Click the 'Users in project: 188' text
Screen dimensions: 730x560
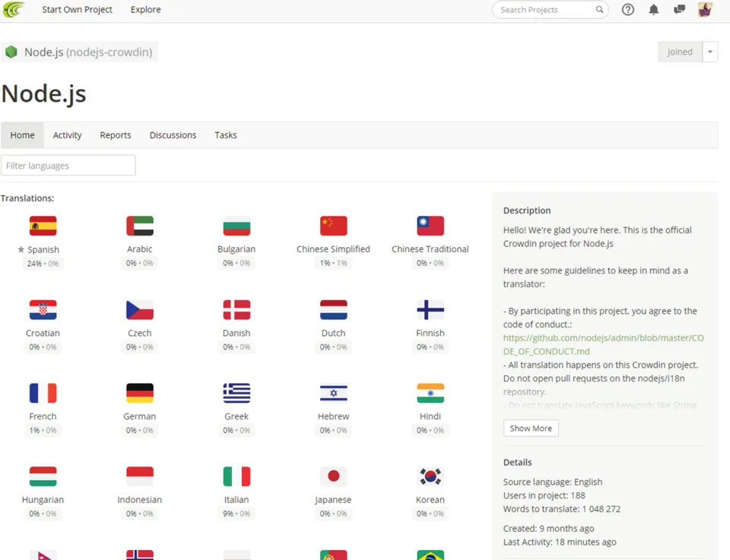[x=544, y=495]
